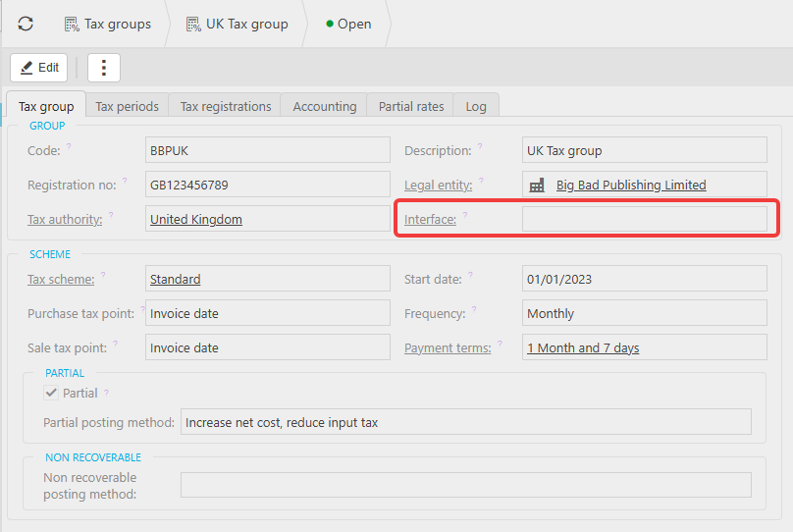Click help mark next to Registration no

(125, 180)
